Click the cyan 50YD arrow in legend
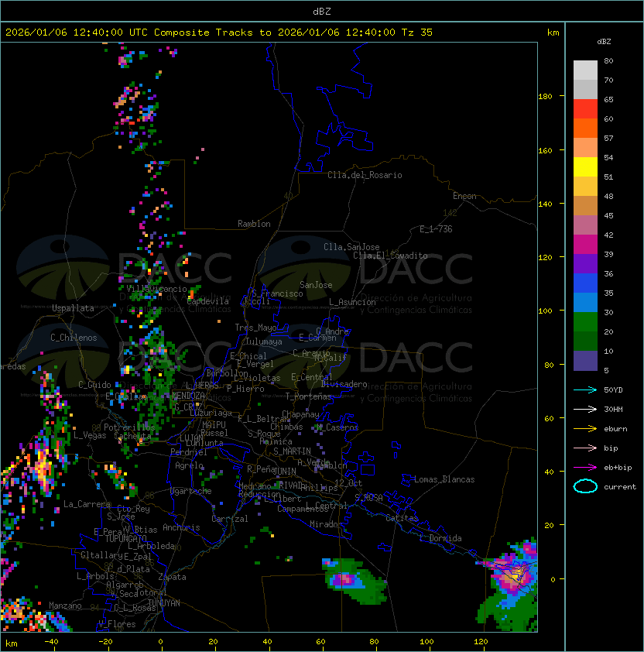 (585, 389)
